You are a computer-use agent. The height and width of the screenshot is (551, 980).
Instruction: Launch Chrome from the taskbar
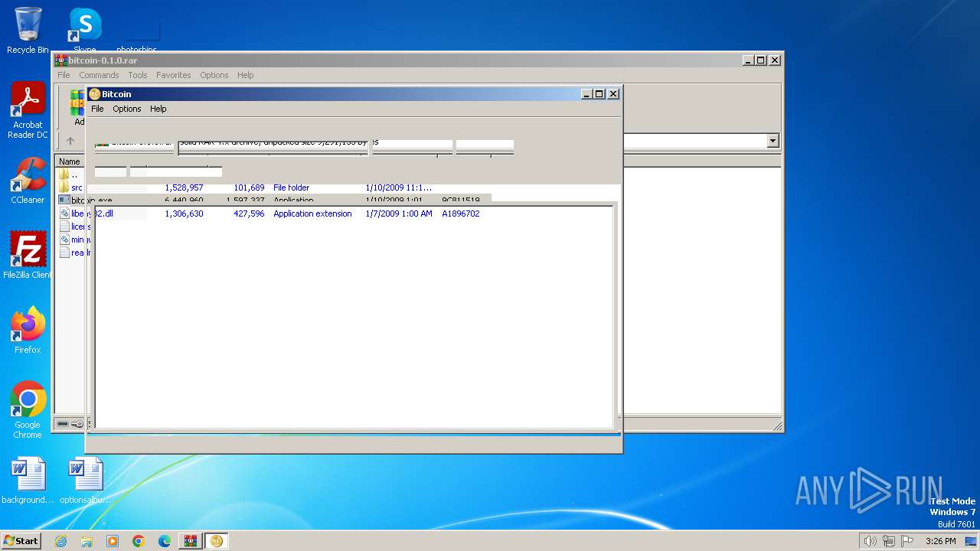139,541
